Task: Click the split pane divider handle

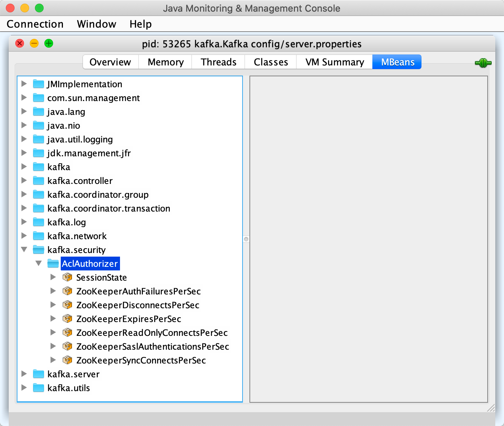Action: 246,239
